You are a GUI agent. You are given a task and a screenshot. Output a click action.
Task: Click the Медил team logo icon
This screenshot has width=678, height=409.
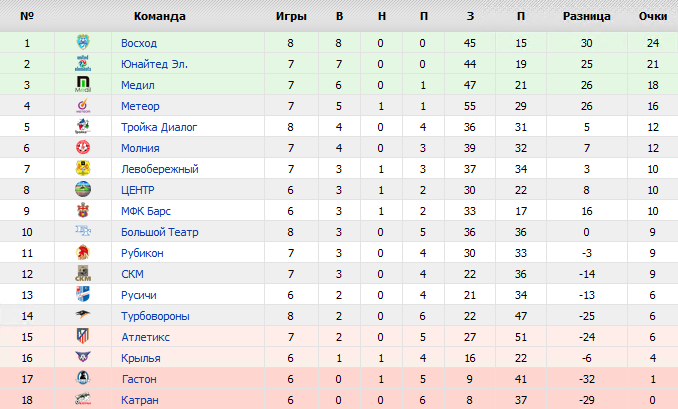point(83,85)
